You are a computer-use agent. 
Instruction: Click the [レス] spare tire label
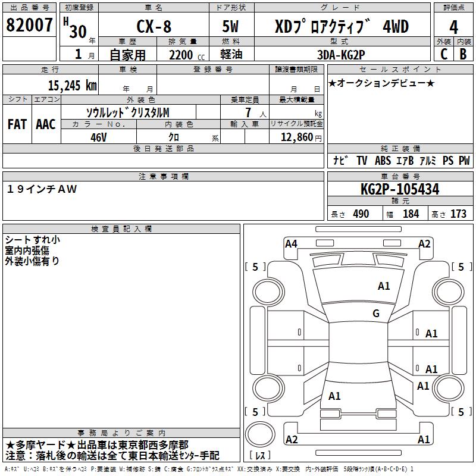click(x=260, y=455)
